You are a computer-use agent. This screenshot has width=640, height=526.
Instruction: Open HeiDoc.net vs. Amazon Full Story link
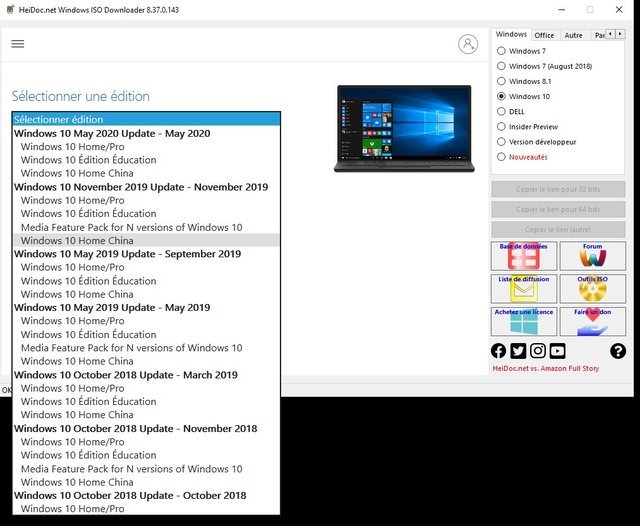coord(546,368)
